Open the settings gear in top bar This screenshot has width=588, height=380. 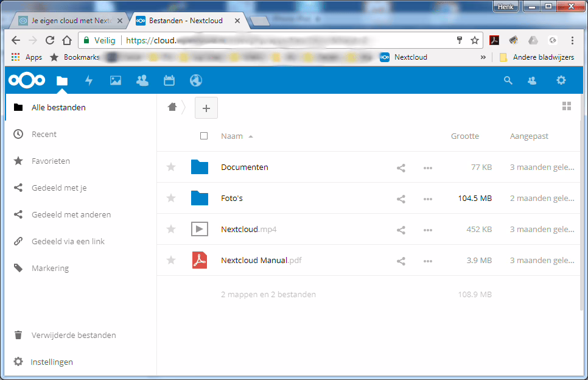561,80
